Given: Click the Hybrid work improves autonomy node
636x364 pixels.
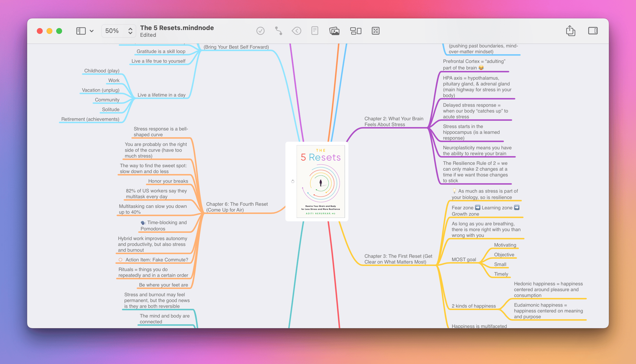Looking at the screenshot, I should point(152,244).
